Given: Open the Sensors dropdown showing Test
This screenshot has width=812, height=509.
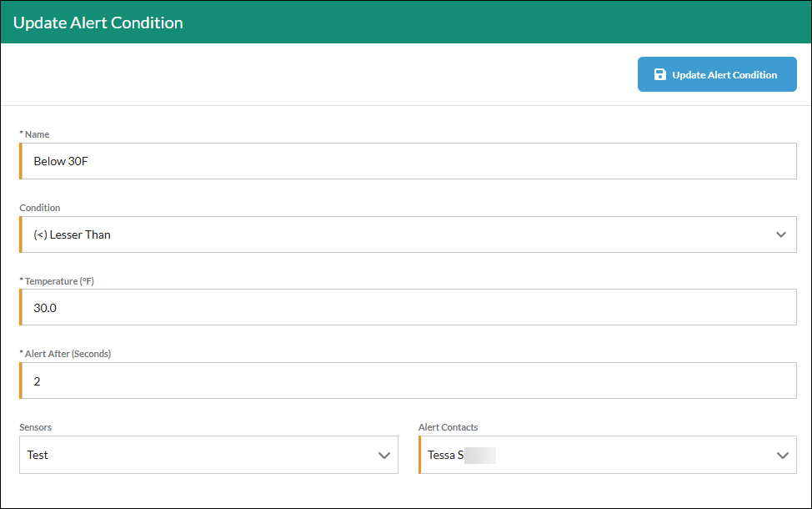Looking at the screenshot, I should 208,455.
